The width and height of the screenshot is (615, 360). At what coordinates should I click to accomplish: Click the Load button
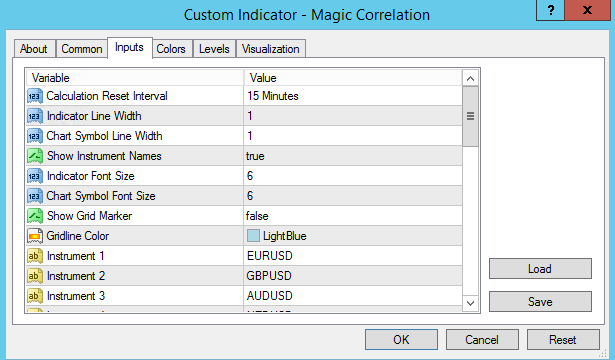[540, 269]
